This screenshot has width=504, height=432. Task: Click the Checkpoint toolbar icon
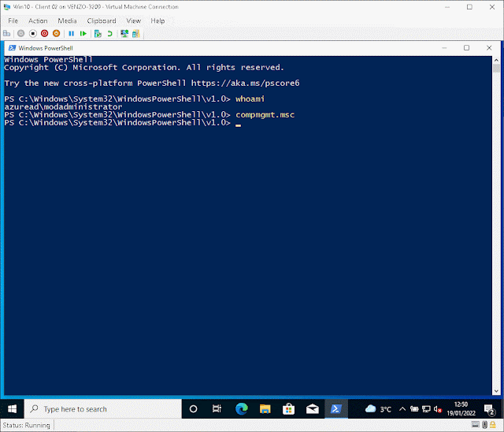[x=98, y=33]
